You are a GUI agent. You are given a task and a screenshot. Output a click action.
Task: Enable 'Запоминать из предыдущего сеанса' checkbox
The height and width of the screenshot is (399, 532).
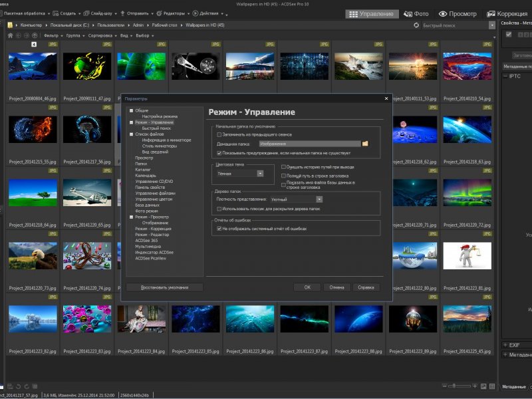point(219,135)
